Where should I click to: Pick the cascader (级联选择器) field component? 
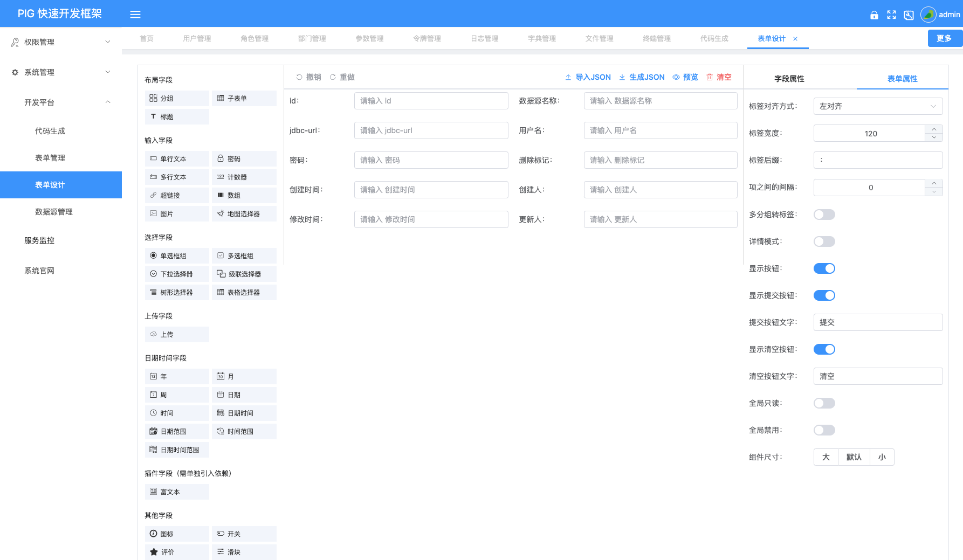pos(244,274)
